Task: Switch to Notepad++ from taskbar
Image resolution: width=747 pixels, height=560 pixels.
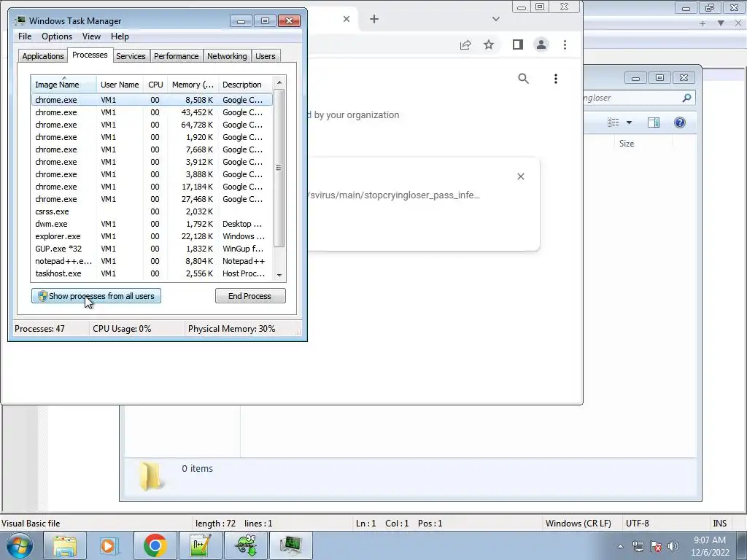Action: pyautogui.click(x=200, y=545)
